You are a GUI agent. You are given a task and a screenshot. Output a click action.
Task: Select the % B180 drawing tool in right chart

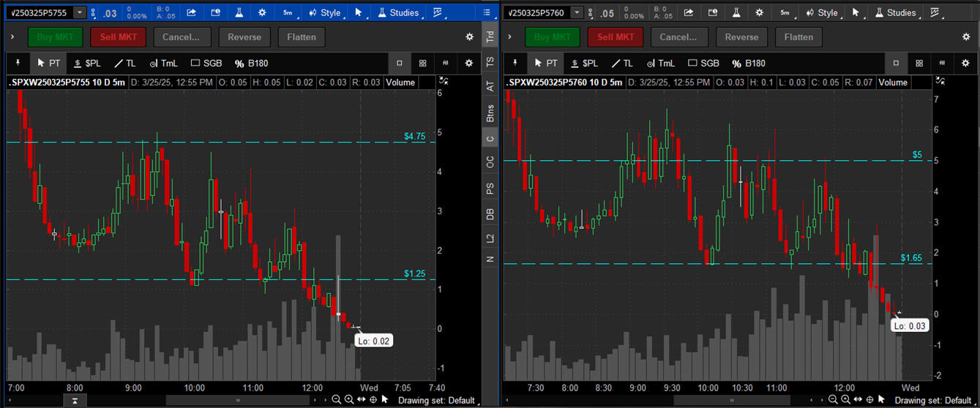click(x=749, y=64)
